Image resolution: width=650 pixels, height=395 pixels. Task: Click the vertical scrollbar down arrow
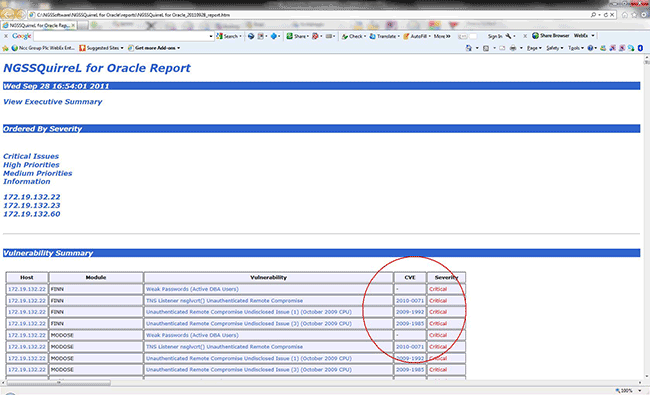[x=646, y=377]
